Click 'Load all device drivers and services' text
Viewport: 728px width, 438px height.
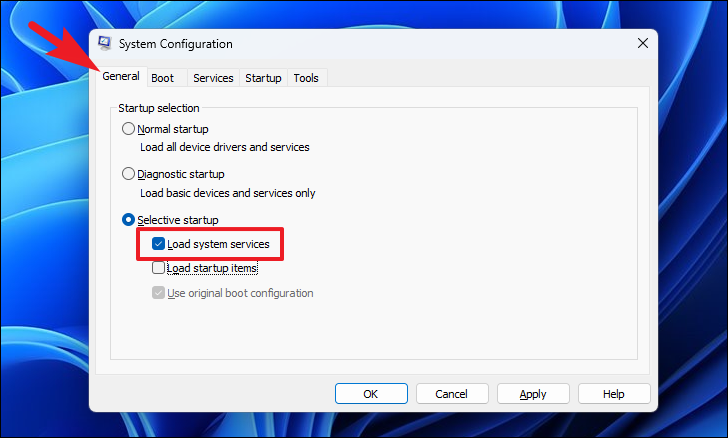tap(225, 147)
